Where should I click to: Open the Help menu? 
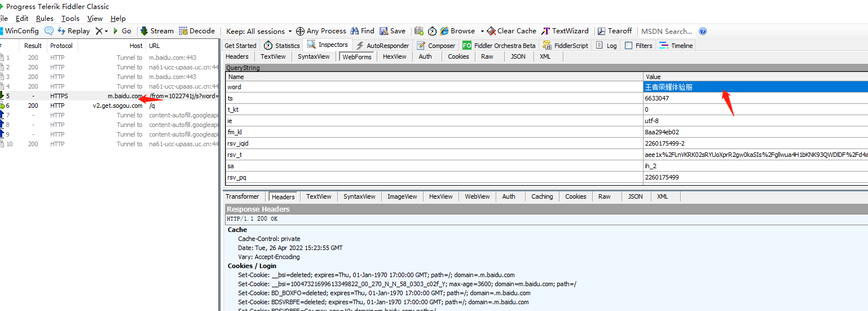pyautogui.click(x=118, y=19)
